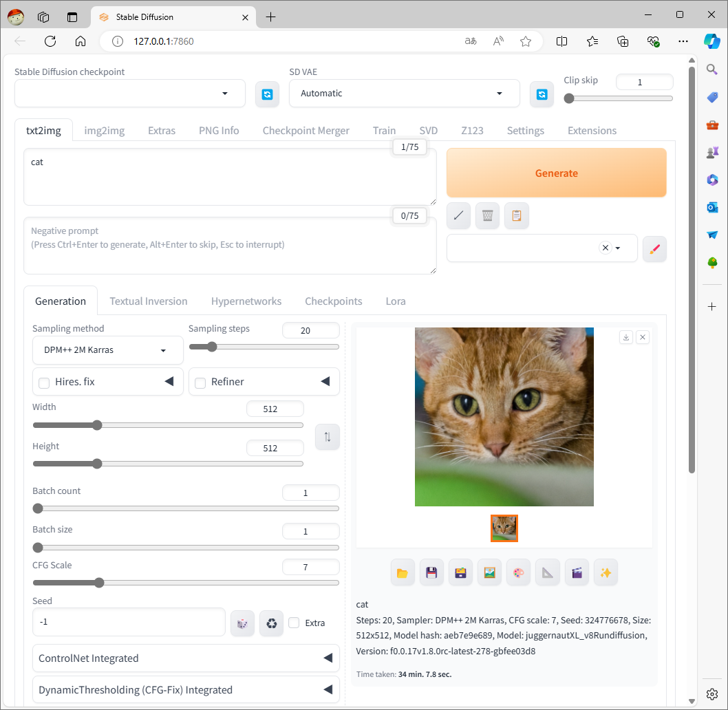Open the Hypernetworks sub-tab
This screenshot has width=728, height=710.
tap(246, 301)
